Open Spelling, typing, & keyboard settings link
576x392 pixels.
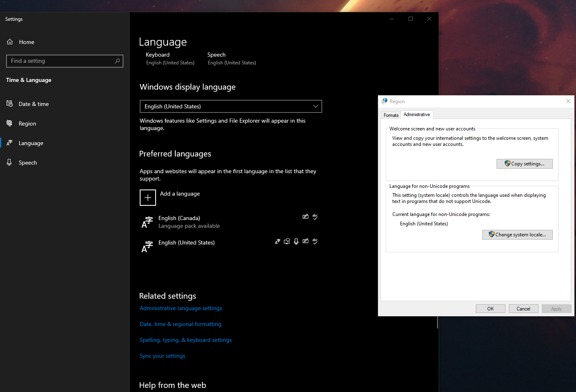pos(186,340)
